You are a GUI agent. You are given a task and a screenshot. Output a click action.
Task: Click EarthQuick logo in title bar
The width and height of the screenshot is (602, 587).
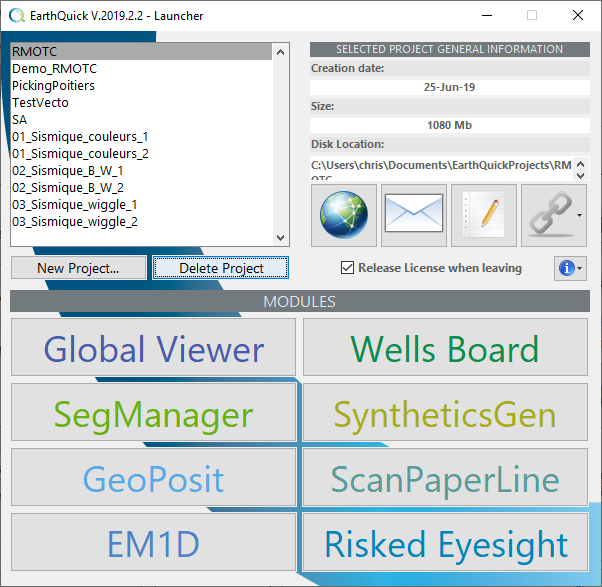[17, 16]
